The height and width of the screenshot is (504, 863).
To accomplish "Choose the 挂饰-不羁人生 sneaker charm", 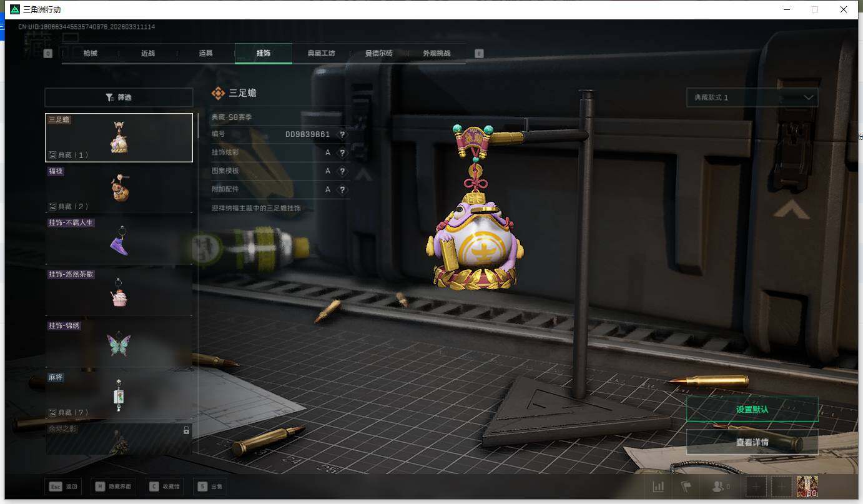I will [119, 240].
